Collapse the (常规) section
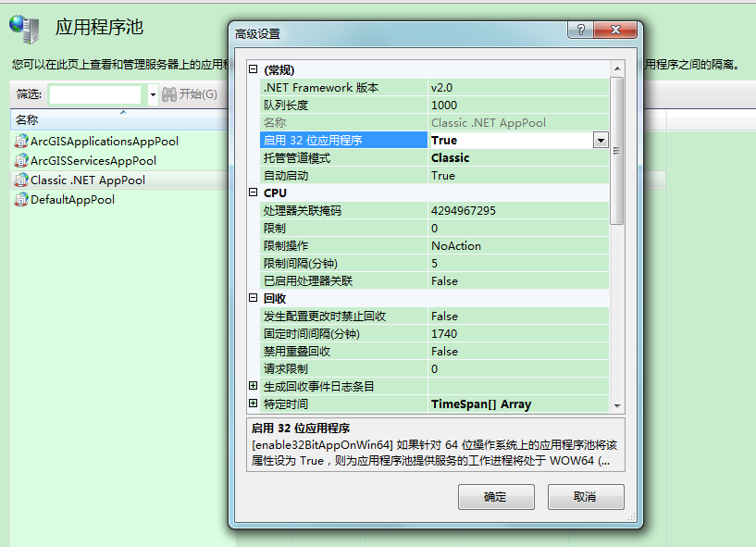The width and height of the screenshot is (756, 547). click(x=254, y=70)
